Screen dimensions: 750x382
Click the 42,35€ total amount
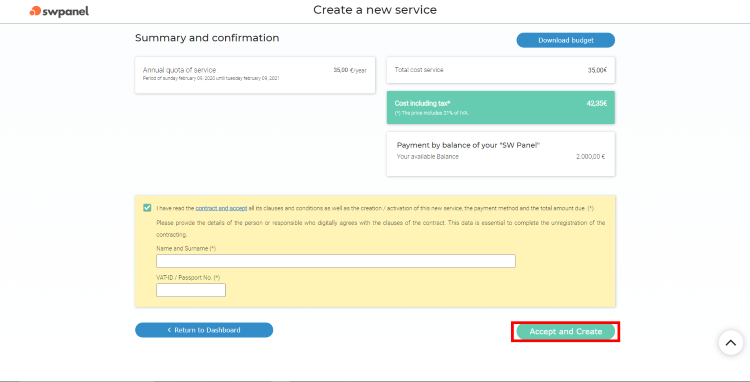point(597,103)
